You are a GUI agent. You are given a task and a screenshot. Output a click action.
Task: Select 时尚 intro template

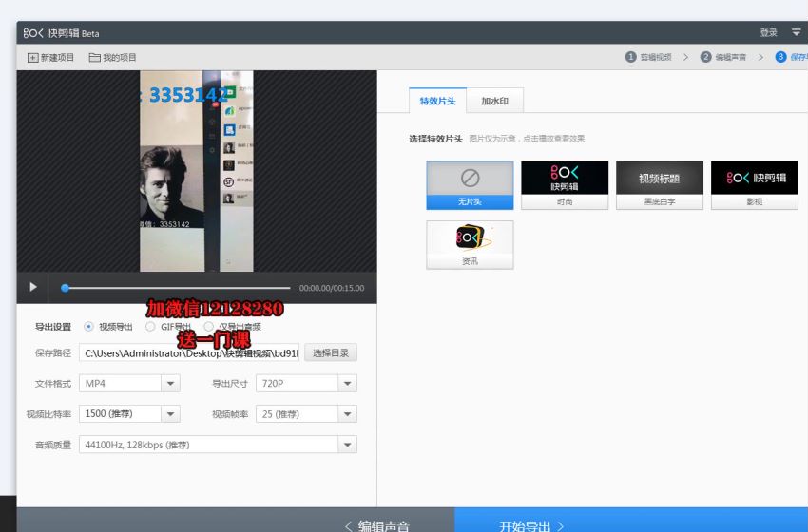click(565, 185)
